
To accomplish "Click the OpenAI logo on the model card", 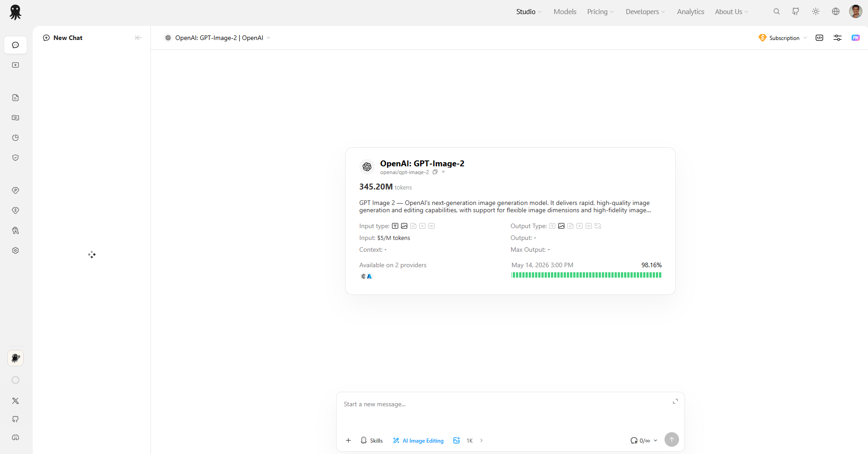I will [x=367, y=167].
